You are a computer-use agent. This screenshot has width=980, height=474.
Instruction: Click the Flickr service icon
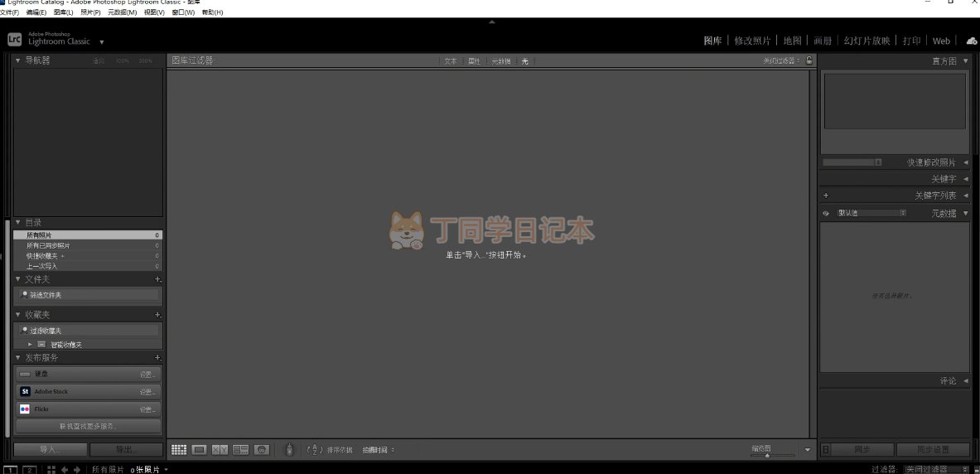(x=25, y=409)
